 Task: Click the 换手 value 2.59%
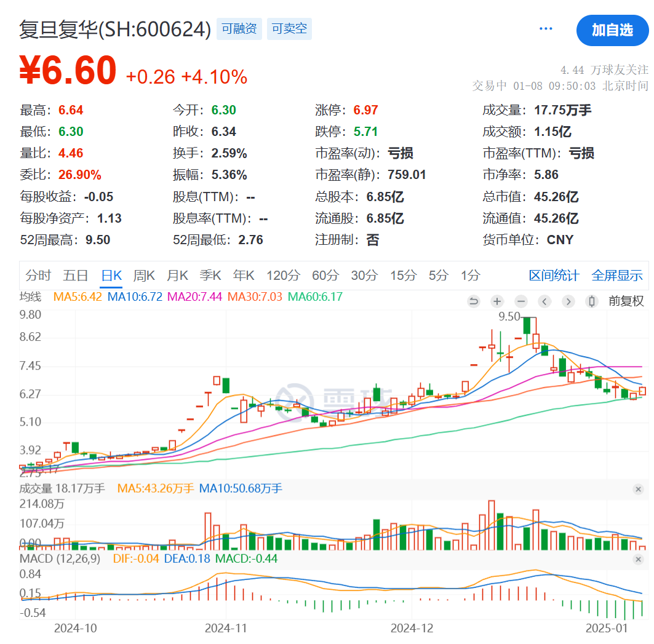[229, 154]
